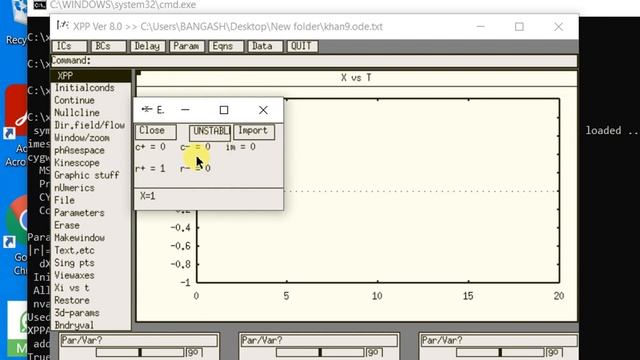Close the equilibria dialog via Close button
Screen dimensions: 640x360
click(155, 131)
